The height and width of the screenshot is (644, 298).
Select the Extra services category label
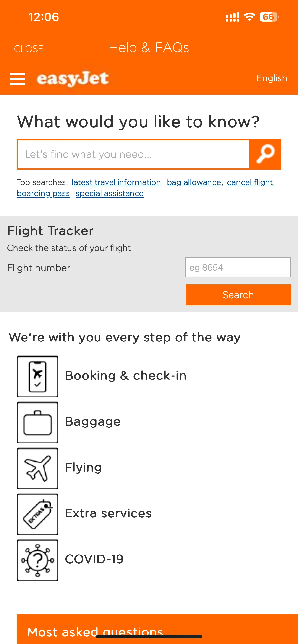108,513
